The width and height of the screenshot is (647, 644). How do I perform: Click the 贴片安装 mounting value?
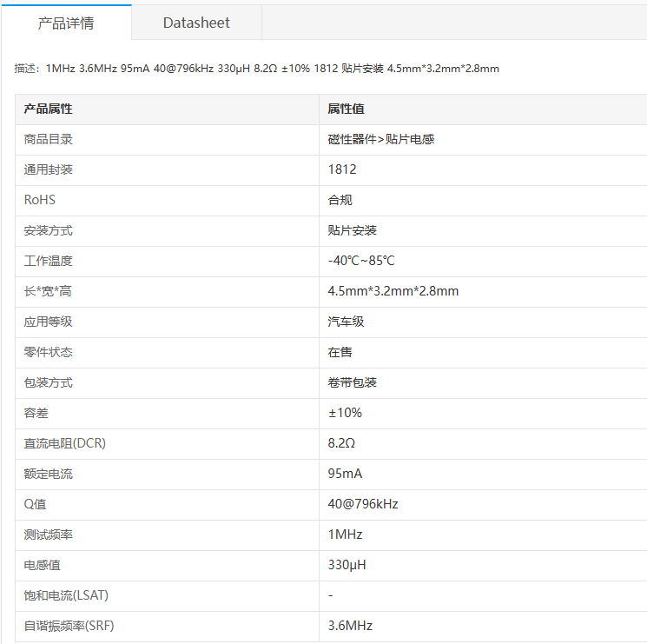coord(352,230)
